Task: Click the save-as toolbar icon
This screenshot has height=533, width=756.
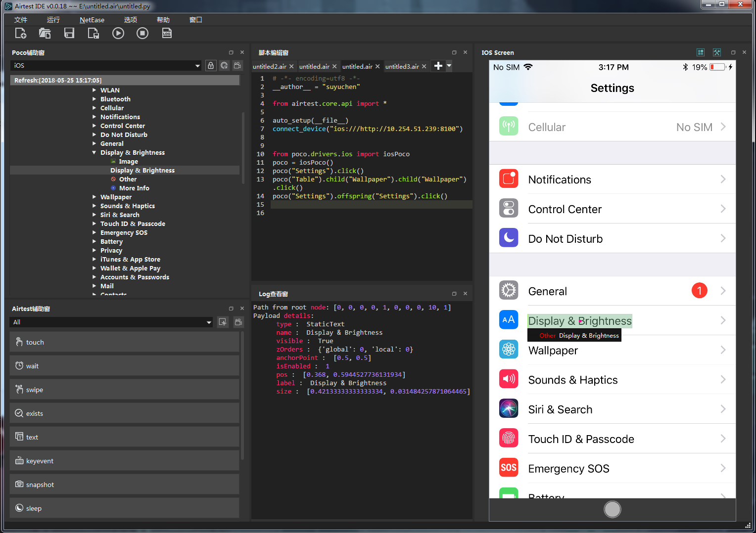Action: coord(93,33)
